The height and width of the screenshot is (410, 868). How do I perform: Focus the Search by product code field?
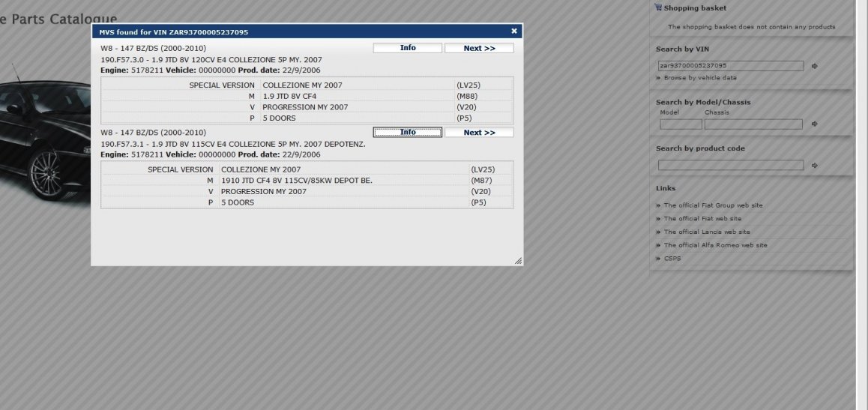[x=731, y=166]
